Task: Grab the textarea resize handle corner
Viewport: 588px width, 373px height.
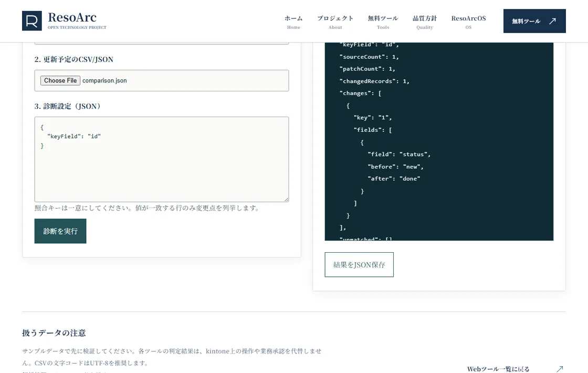Action: coord(287,200)
